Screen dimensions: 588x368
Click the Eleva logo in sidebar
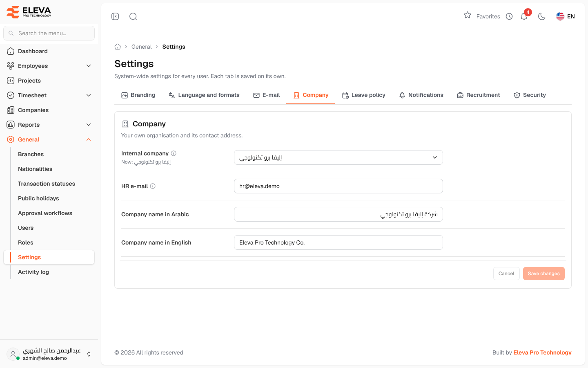point(29,12)
